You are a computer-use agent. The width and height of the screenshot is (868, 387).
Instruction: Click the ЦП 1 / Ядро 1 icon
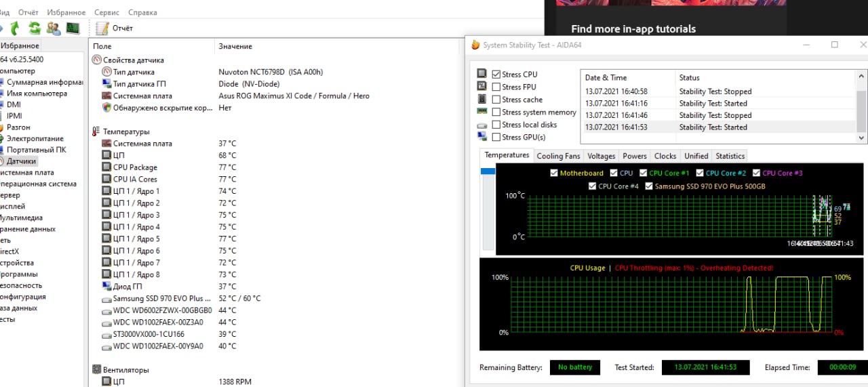106,191
